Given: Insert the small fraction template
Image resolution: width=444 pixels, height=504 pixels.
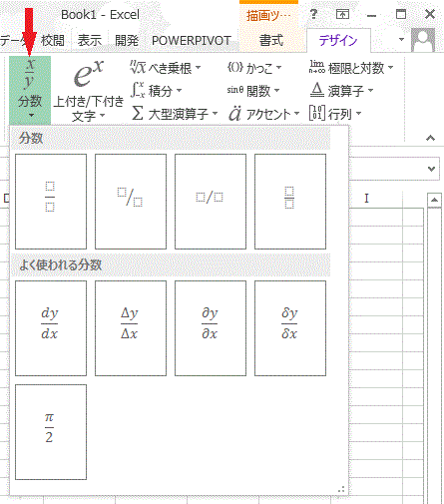Looking at the screenshot, I should [290, 202].
